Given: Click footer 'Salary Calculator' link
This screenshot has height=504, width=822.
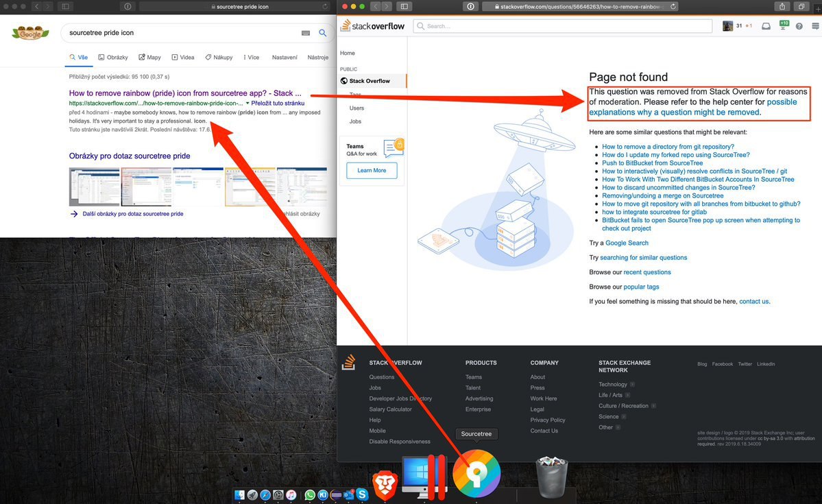Looking at the screenshot, I should [390, 409].
